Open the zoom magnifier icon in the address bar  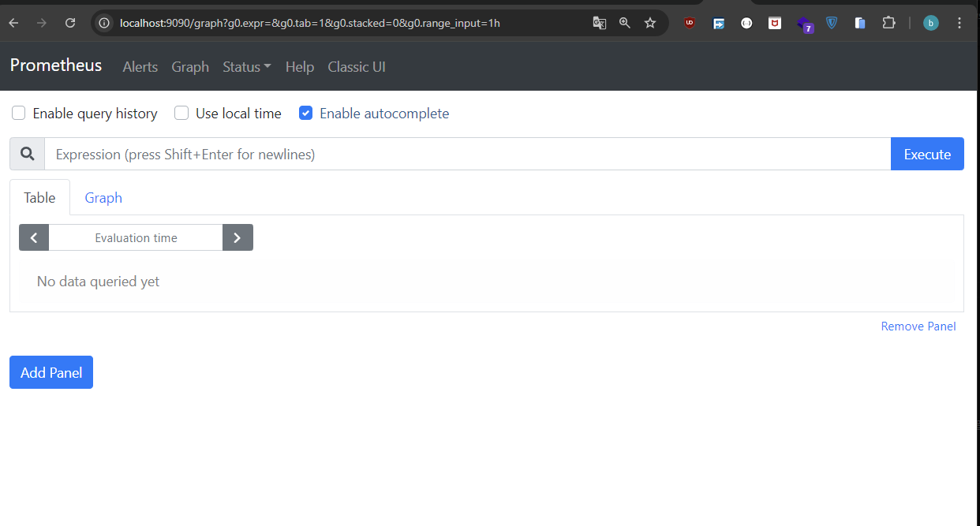[625, 23]
